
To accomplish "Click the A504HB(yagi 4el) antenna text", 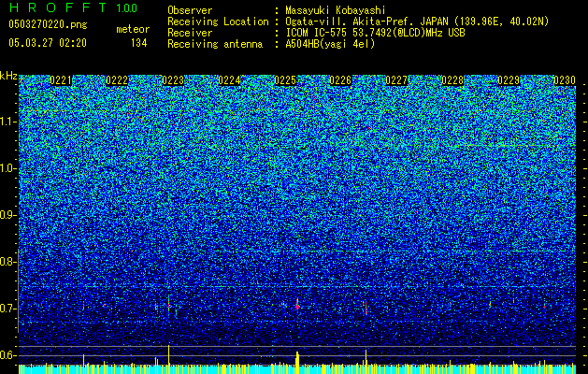I will pyautogui.click(x=330, y=44).
